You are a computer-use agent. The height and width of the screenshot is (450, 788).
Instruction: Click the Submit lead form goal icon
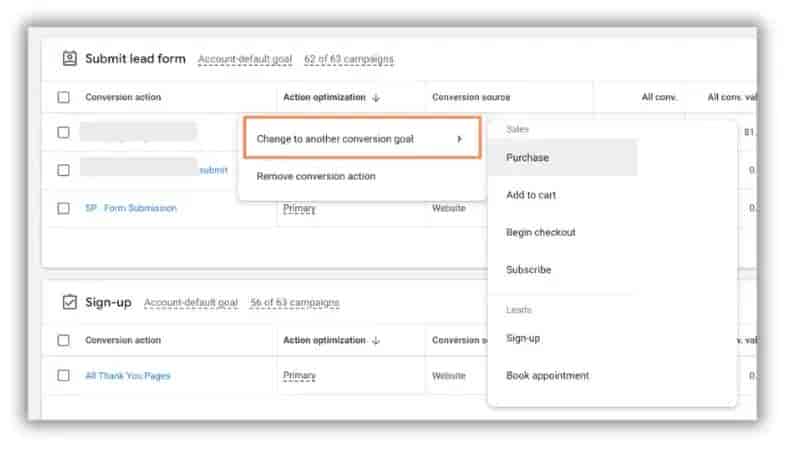69,59
